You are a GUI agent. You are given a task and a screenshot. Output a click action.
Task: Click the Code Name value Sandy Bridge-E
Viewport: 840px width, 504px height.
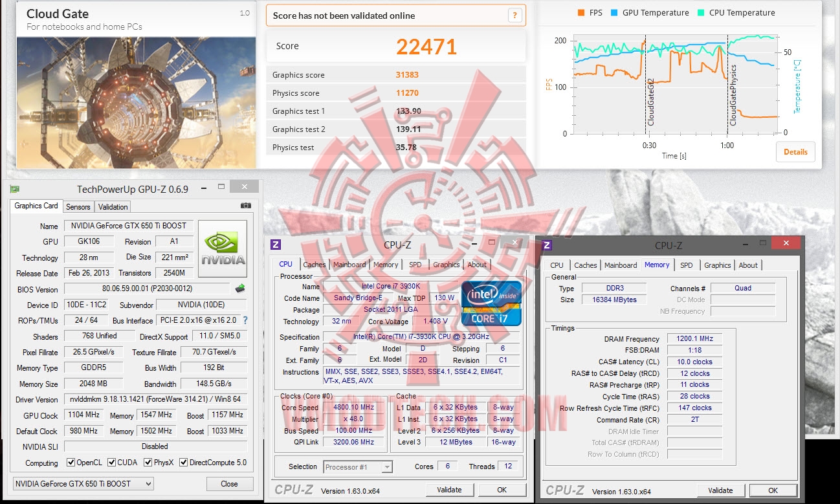(x=357, y=298)
